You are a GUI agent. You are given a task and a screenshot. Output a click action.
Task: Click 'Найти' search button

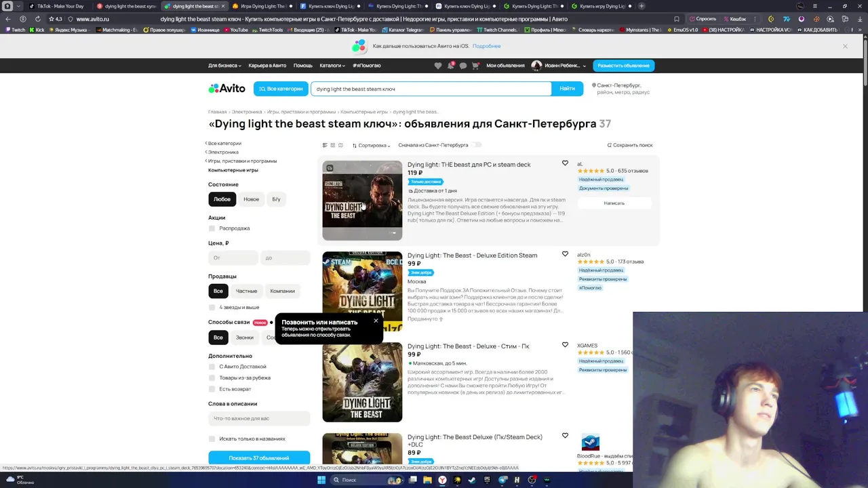coord(568,89)
